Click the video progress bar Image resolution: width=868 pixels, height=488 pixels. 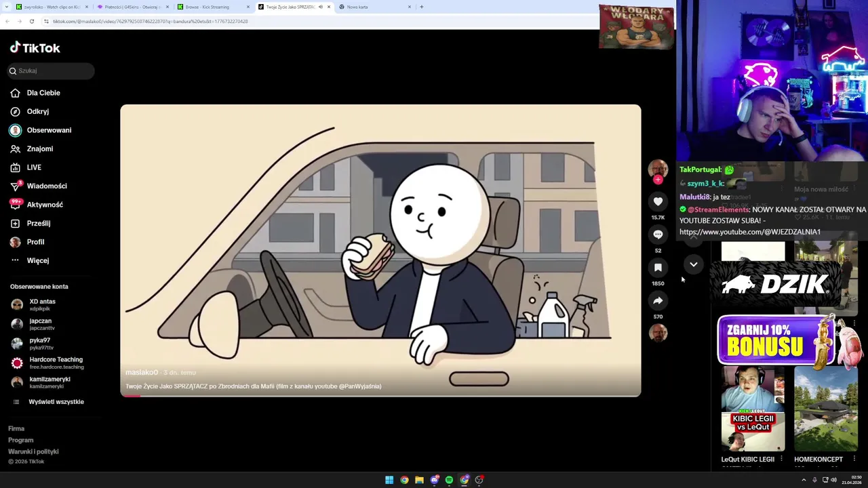tap(380, 395)
